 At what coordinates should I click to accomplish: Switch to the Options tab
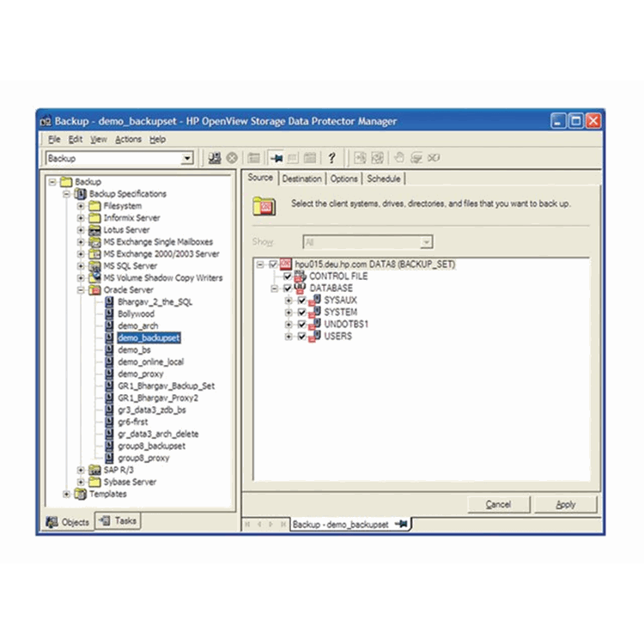point(343,179)
